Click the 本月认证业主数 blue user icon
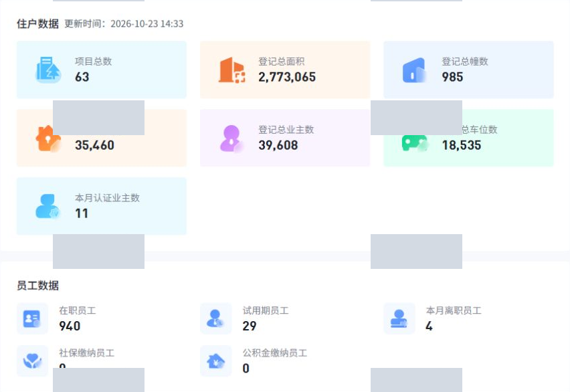 [47, 206]
